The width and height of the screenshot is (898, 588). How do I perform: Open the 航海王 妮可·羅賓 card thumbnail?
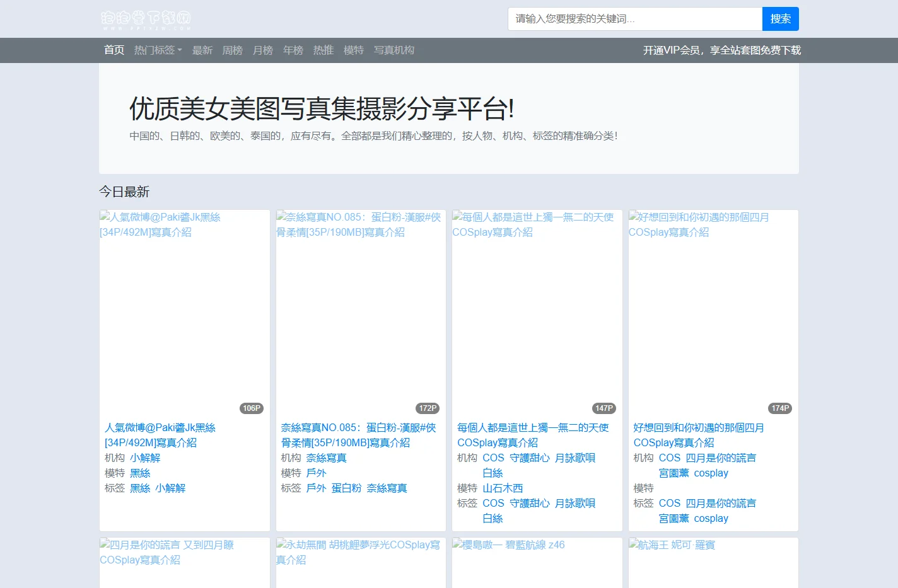(x=713, y=563)
